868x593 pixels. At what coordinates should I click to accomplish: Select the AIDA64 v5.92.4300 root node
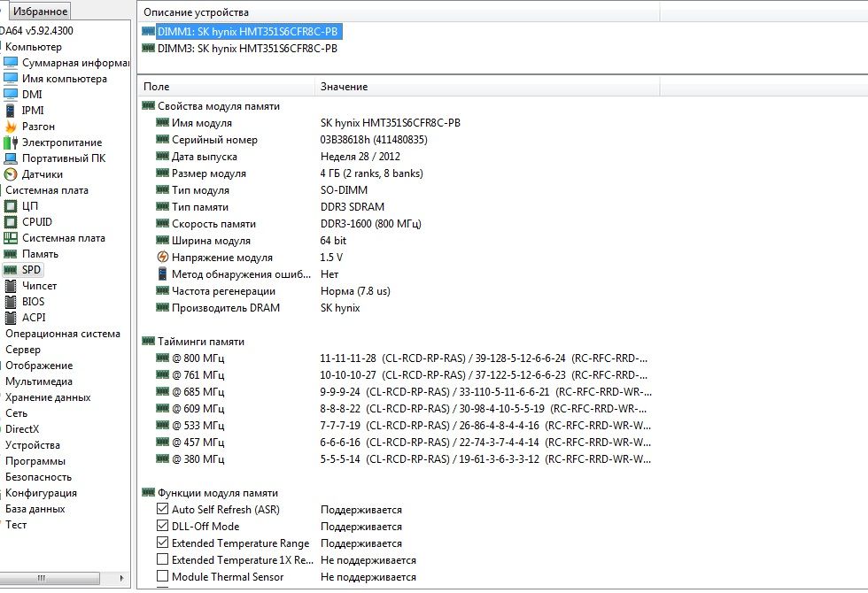tap(36, 31)
